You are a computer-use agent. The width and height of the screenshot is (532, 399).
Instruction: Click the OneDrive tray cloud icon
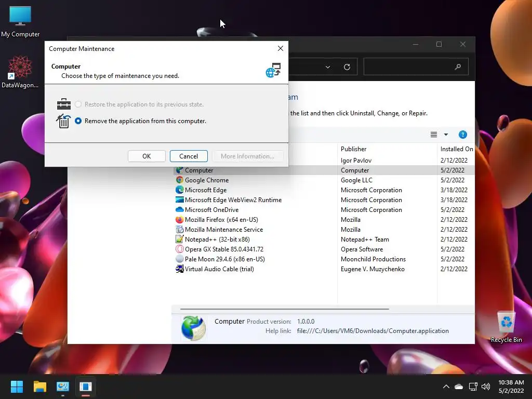tap(459, 387)
